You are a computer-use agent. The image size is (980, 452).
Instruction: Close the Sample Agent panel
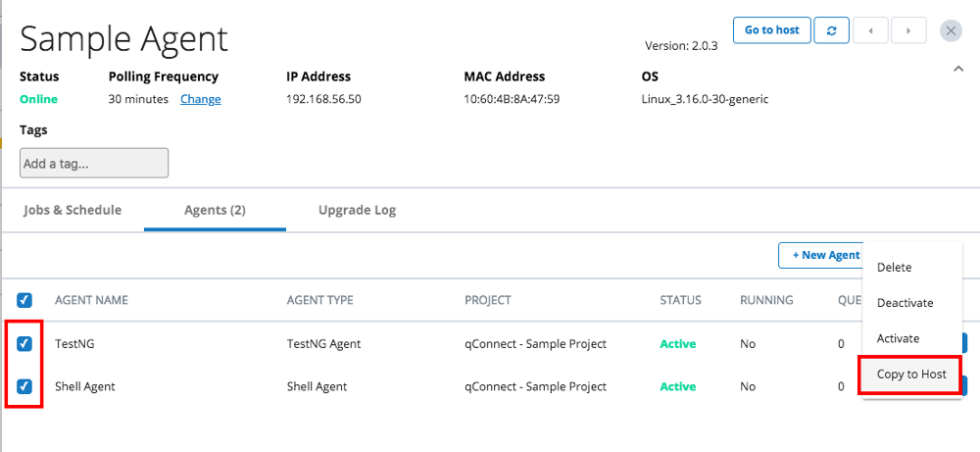coord(951,30)
